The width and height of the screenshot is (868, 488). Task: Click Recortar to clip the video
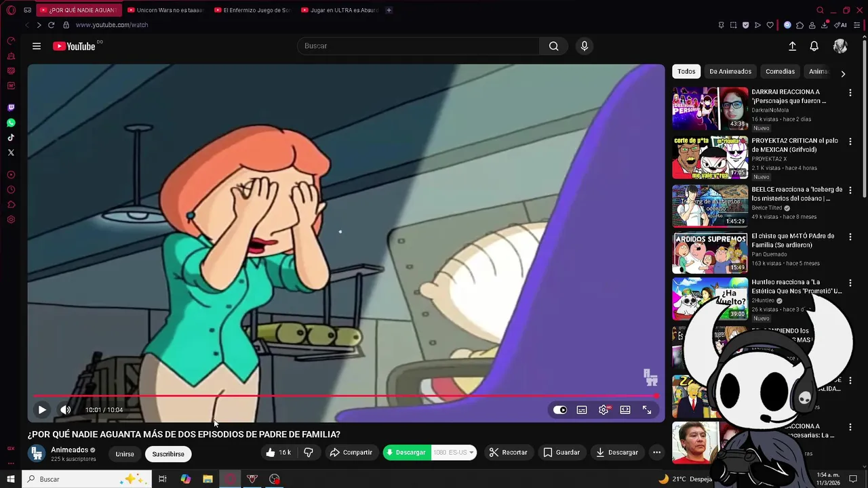pos(509,453)
